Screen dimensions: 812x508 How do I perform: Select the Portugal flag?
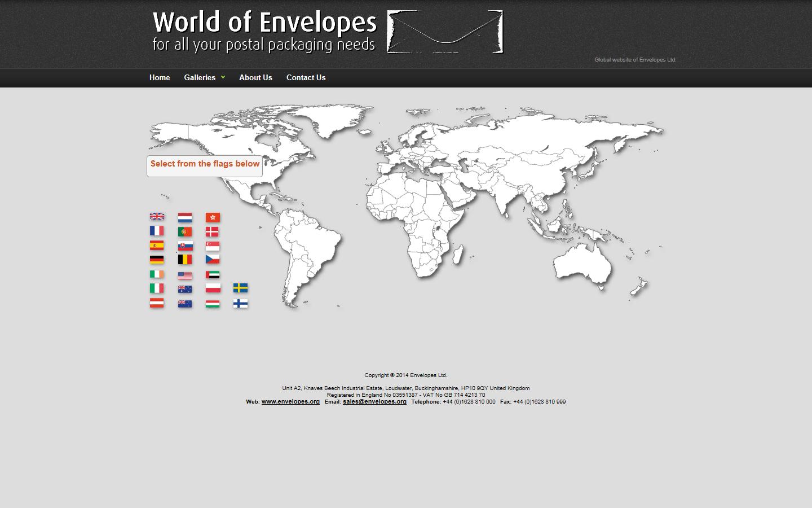(x=185, y=231)
